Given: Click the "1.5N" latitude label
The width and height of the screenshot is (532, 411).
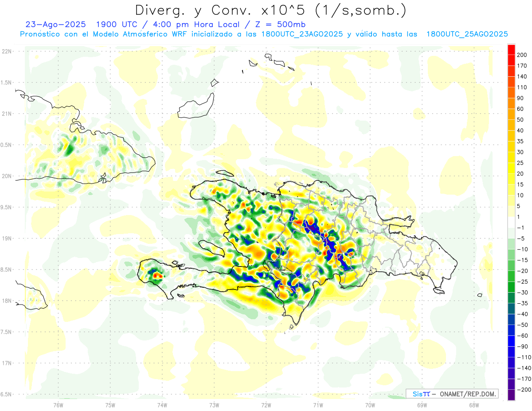Looking at the screenshot, I should [6, 82].
